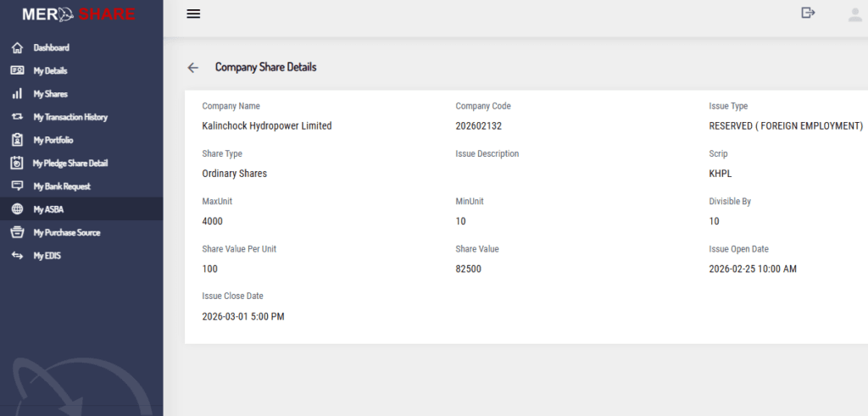Click the My Details ID card icon

coord(17,70)
